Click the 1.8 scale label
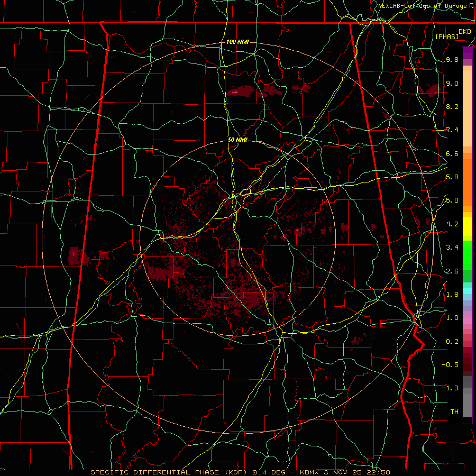This screenshot has height=476, width=476. coord(452,295)
